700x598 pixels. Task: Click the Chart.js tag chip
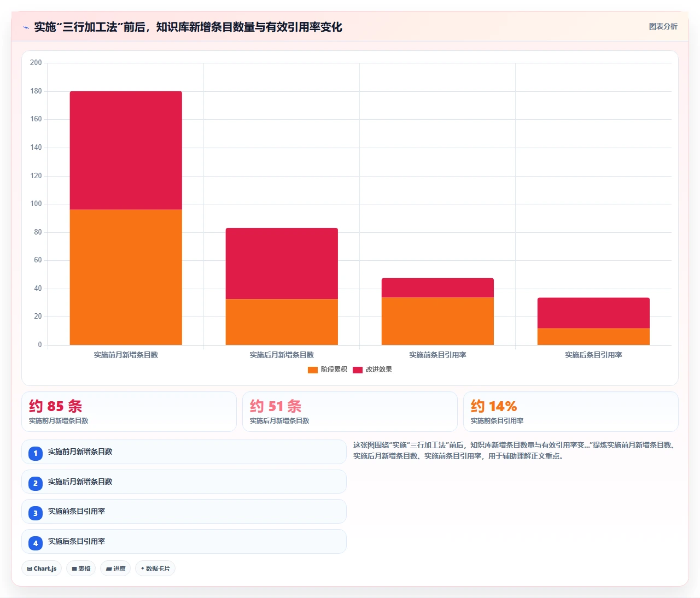[42, 568]
